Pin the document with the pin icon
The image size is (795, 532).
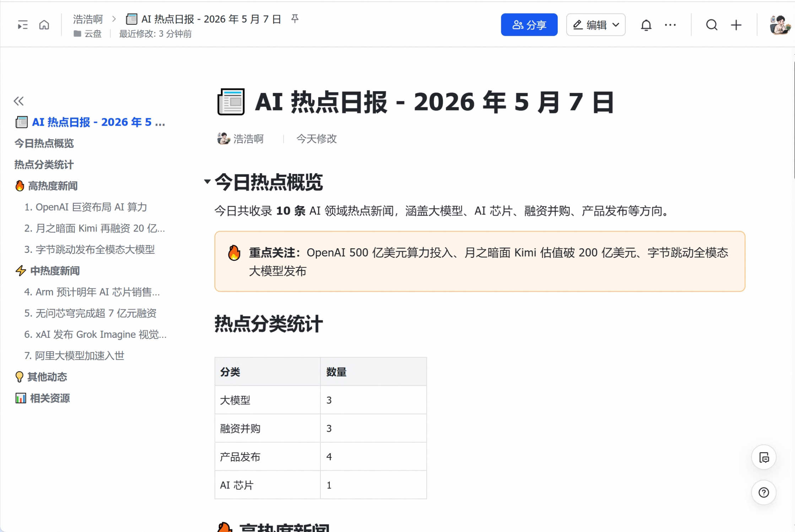(x=295, y=18)
